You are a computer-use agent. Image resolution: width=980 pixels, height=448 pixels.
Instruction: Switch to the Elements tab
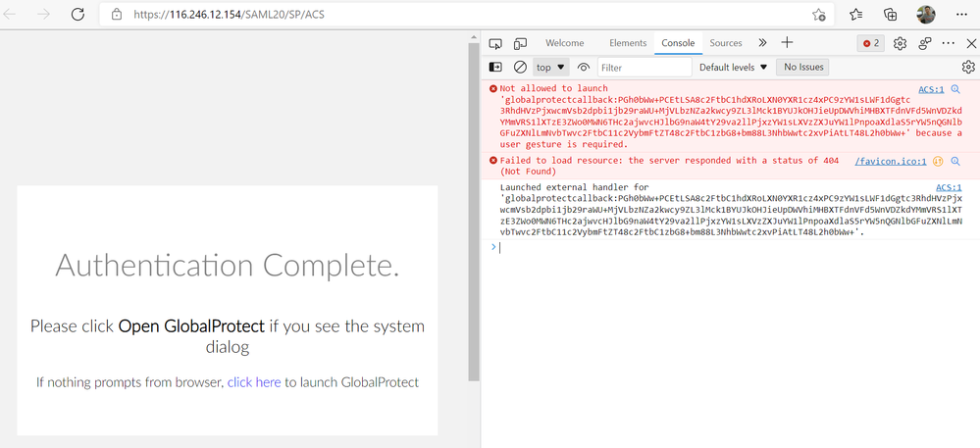(x=628, y=43)
